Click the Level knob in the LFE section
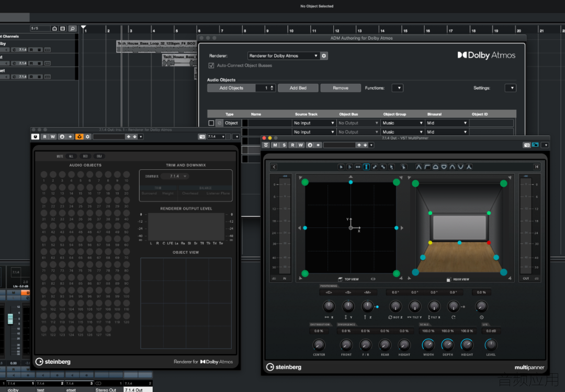Image resolution: width=565 pixels, height=392 pixels. tap(491, 345)
